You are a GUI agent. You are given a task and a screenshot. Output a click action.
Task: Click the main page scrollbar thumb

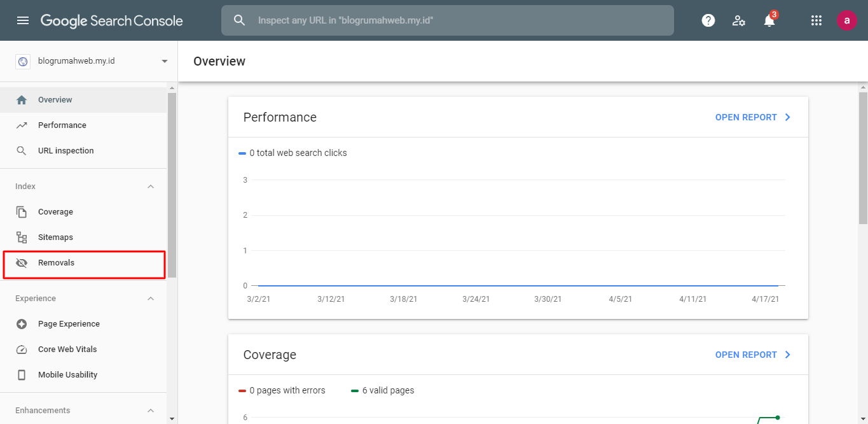(x=863, y=158)
